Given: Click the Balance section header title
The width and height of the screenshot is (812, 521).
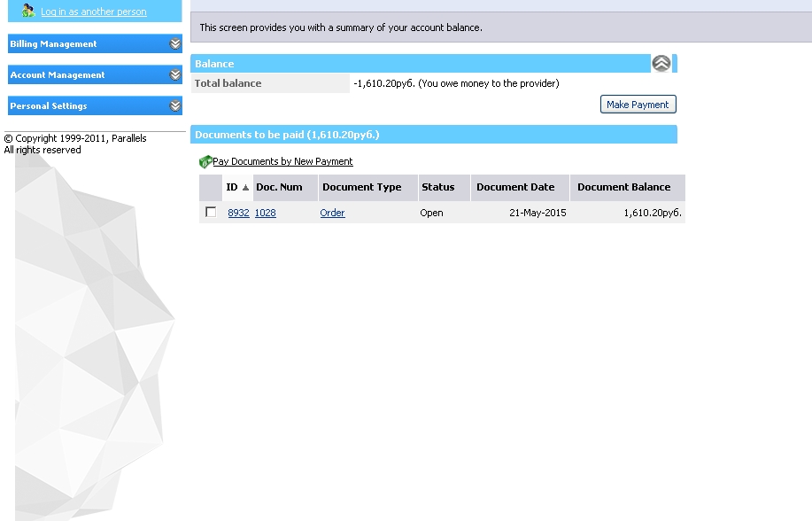Looking at the screenshot, I should [x=214, y=64].
